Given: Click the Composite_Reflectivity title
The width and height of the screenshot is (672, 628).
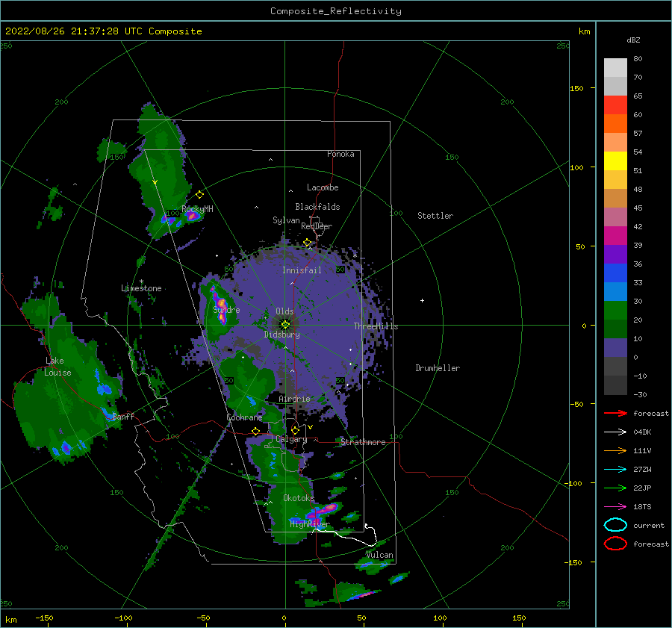Looking at the screenshot, I should click(336, 11).
